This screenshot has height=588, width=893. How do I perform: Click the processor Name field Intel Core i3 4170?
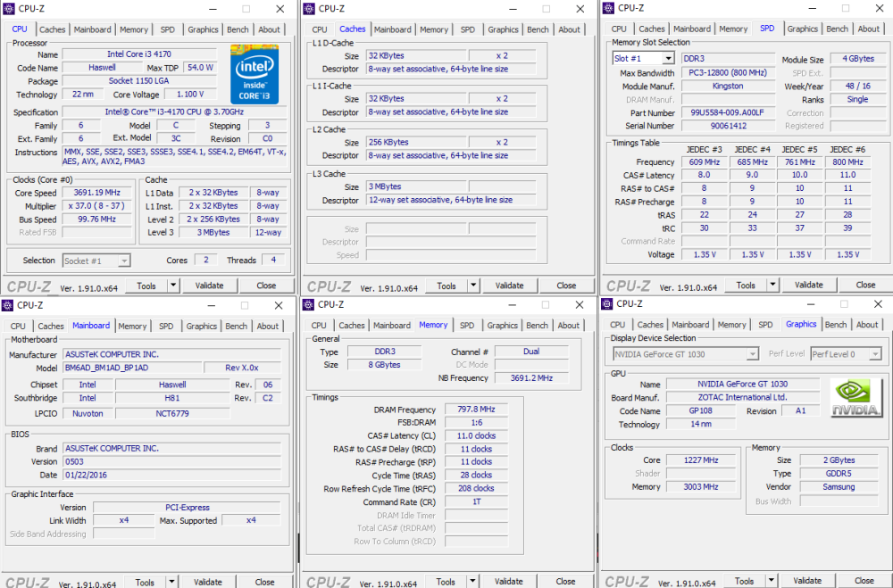(x=139, y=54)
